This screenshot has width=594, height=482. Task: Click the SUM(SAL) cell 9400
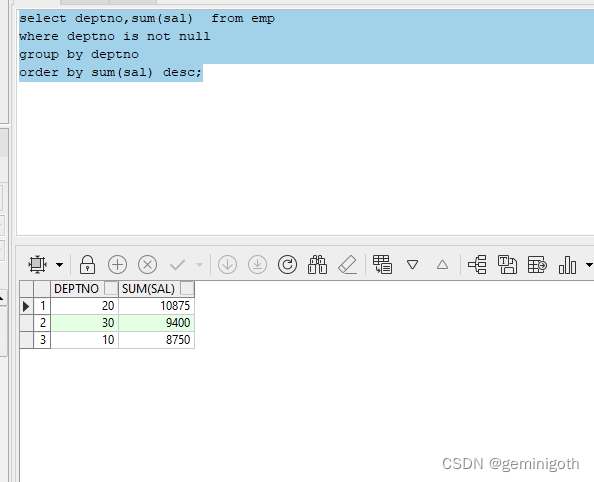point(156,323)
